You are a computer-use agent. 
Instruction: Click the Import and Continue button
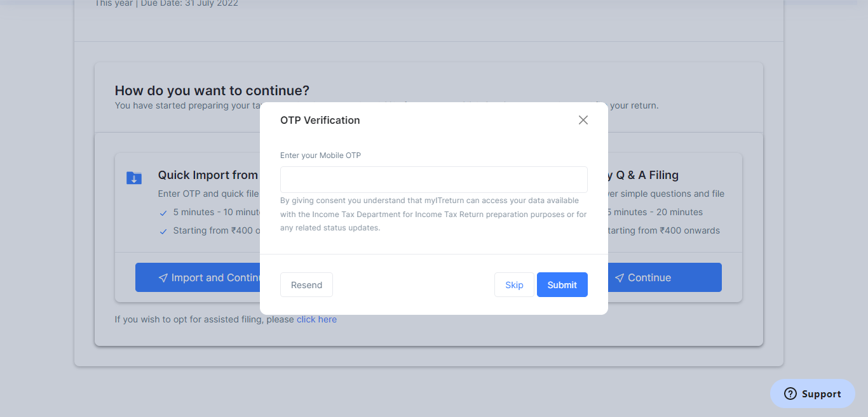(x=198, y=277)
